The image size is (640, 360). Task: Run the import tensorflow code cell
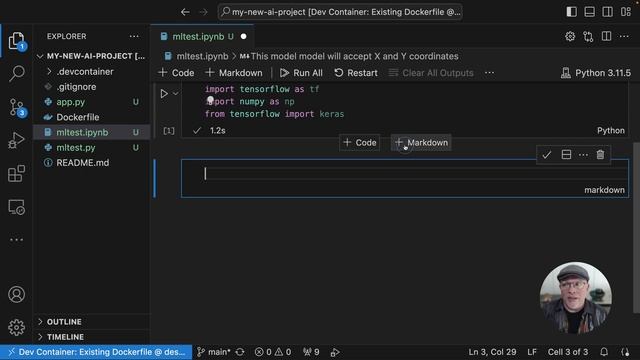(x=164, y=94)
